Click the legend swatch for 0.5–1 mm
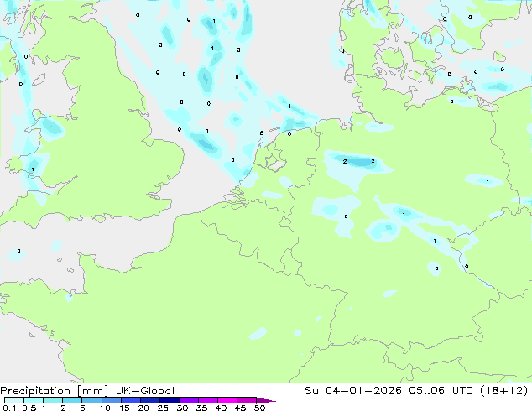The width and height of the screenshot is (532, 411). 34,400
